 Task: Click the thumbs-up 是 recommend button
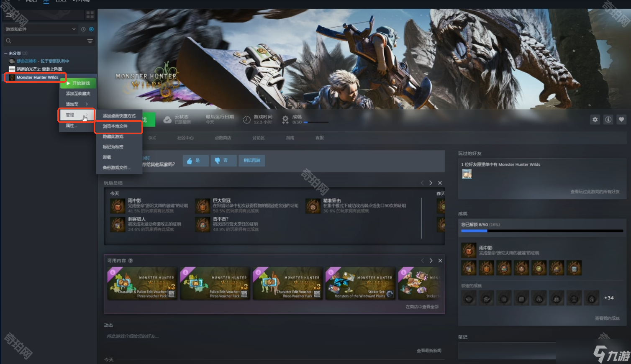pos(195,161)
